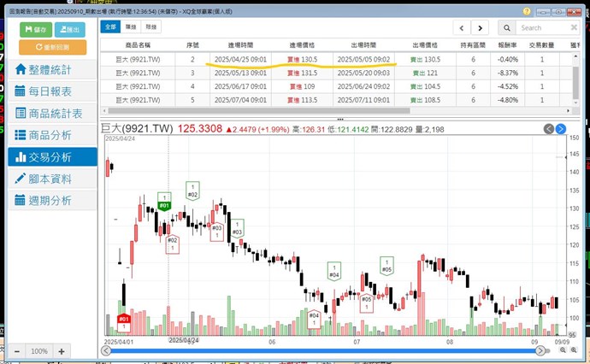Click the right handle of the chart range slider
The width and height of the screenshot is (590, 364).
[540, 351]
